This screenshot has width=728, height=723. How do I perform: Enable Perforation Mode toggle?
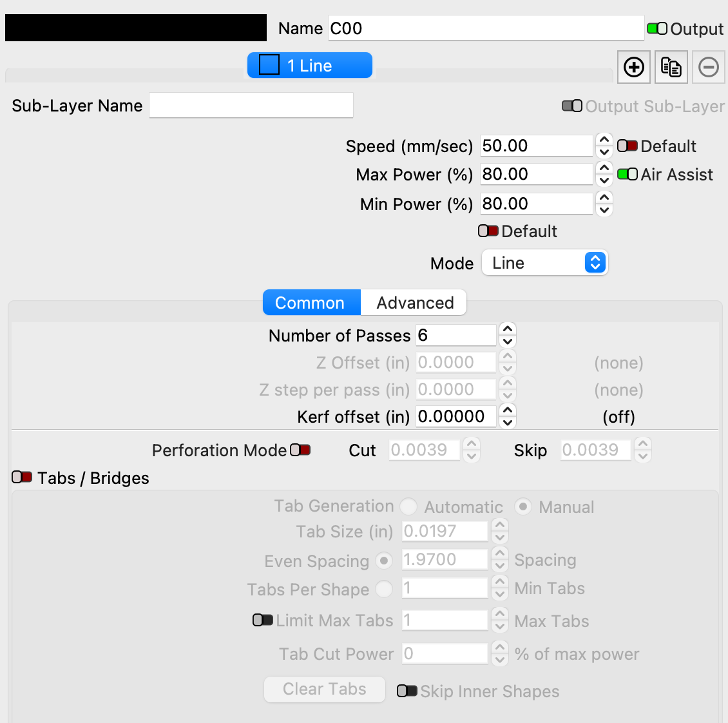300,450
